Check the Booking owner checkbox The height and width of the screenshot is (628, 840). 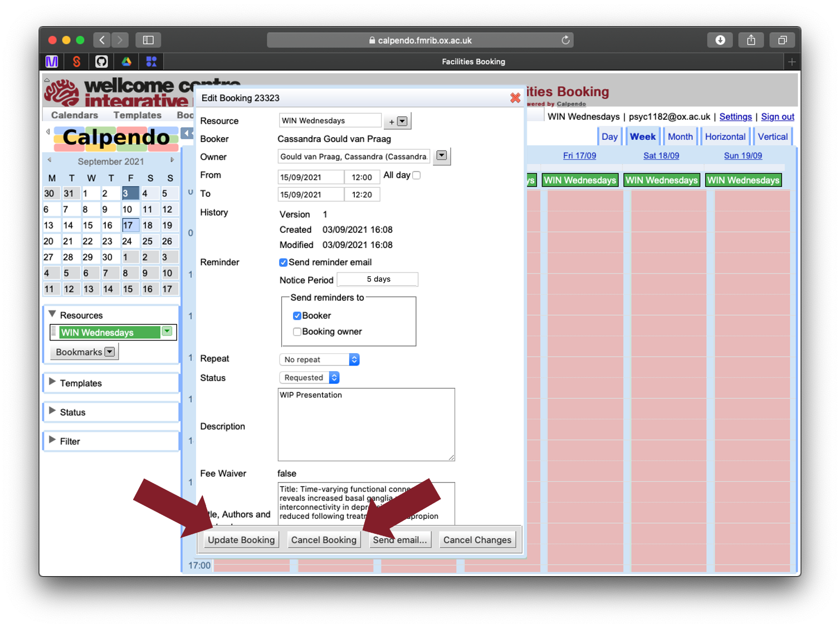tap(297, 332)
